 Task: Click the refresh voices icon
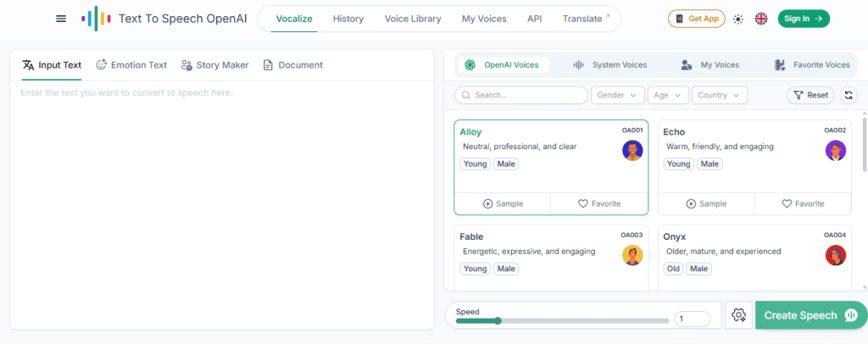pyautogui.click(x=849, y=95)
